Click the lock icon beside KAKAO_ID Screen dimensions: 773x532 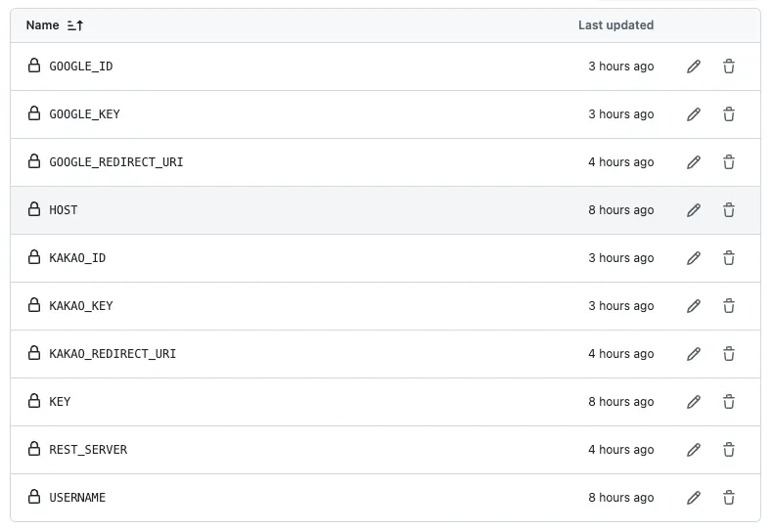tap(34, 258)
